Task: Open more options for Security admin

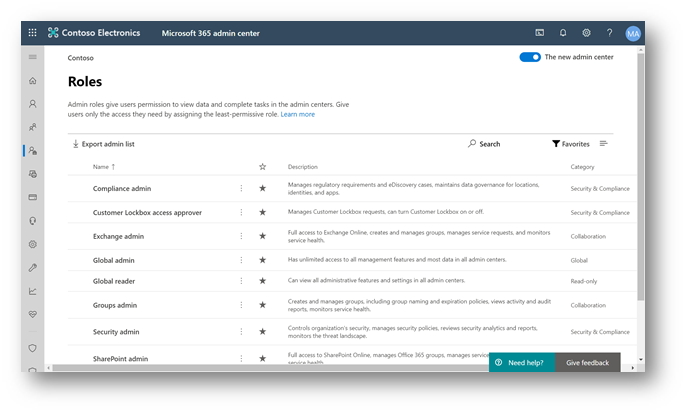Action: tap(241, 331)
